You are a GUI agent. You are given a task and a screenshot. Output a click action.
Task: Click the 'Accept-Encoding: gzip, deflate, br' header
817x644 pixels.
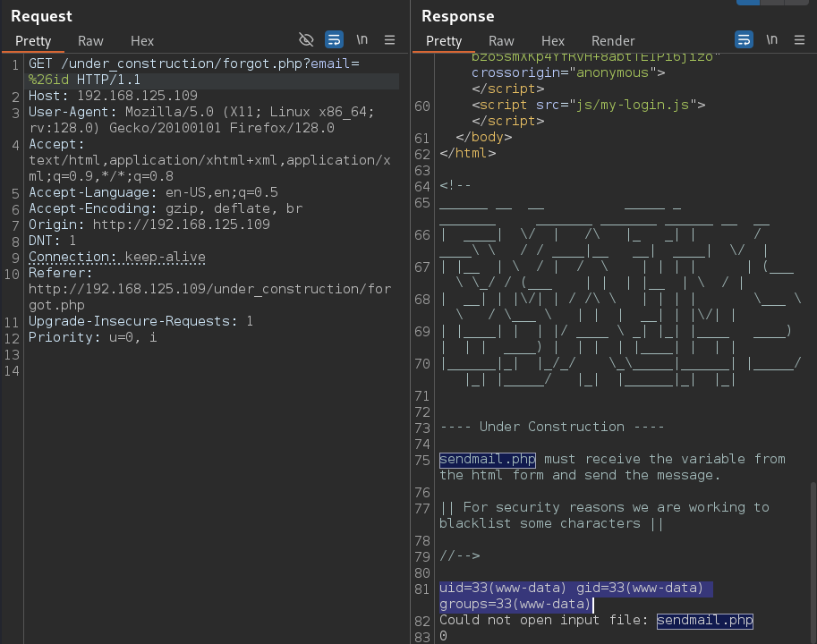[166, 208]
